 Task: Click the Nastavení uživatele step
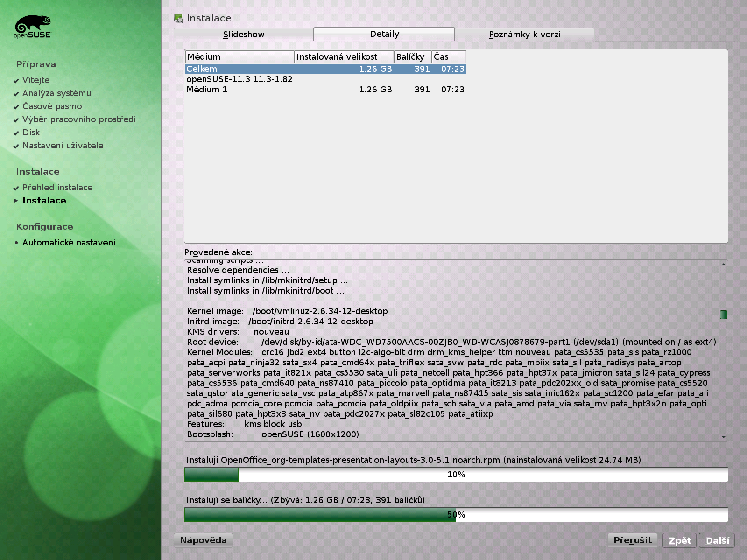point(63,146)
